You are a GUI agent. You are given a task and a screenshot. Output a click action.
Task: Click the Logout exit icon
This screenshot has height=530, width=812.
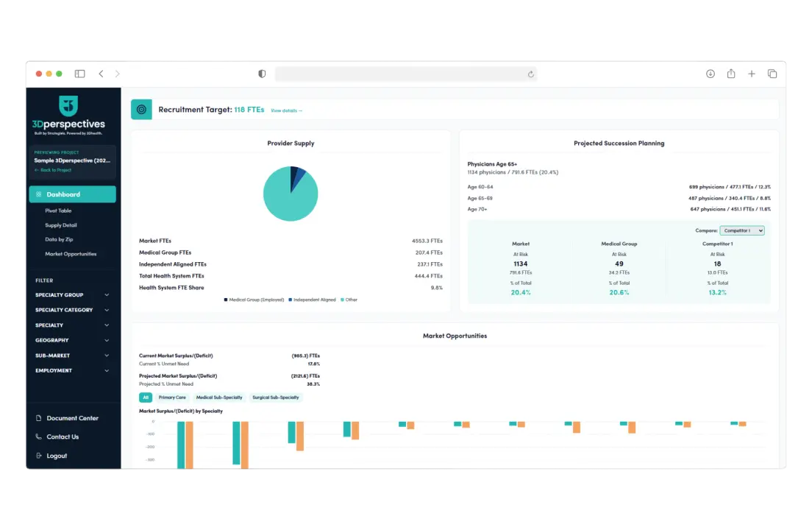(x=39, y=456)
